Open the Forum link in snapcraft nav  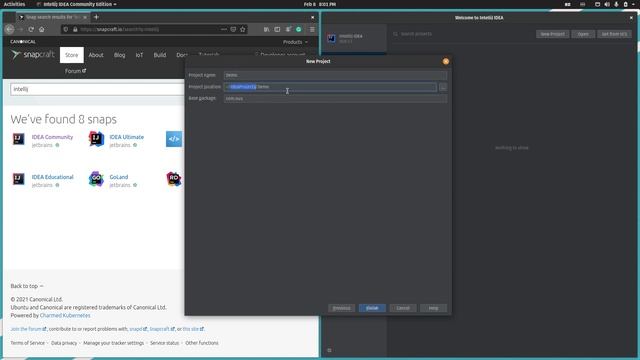pos(75,71)
